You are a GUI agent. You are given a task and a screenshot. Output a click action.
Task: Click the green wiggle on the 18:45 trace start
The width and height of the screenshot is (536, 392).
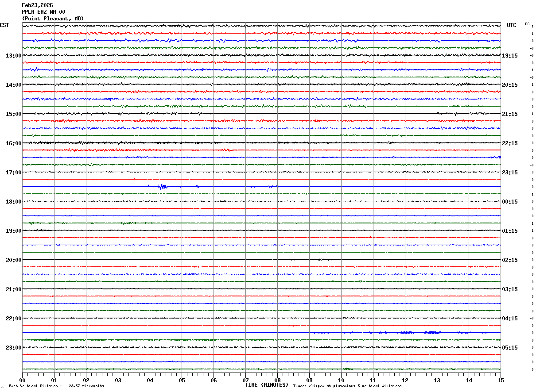click(33, 223)
